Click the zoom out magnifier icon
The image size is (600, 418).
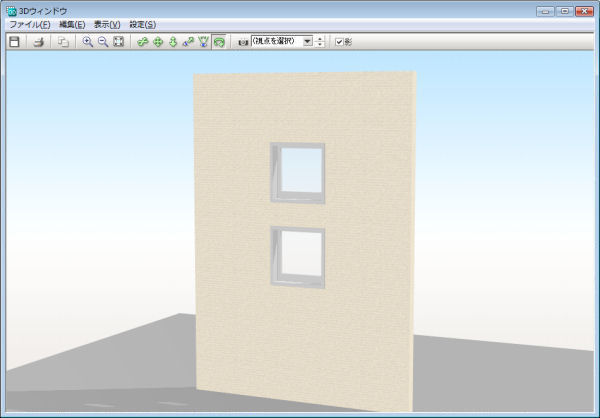point(102,42)
